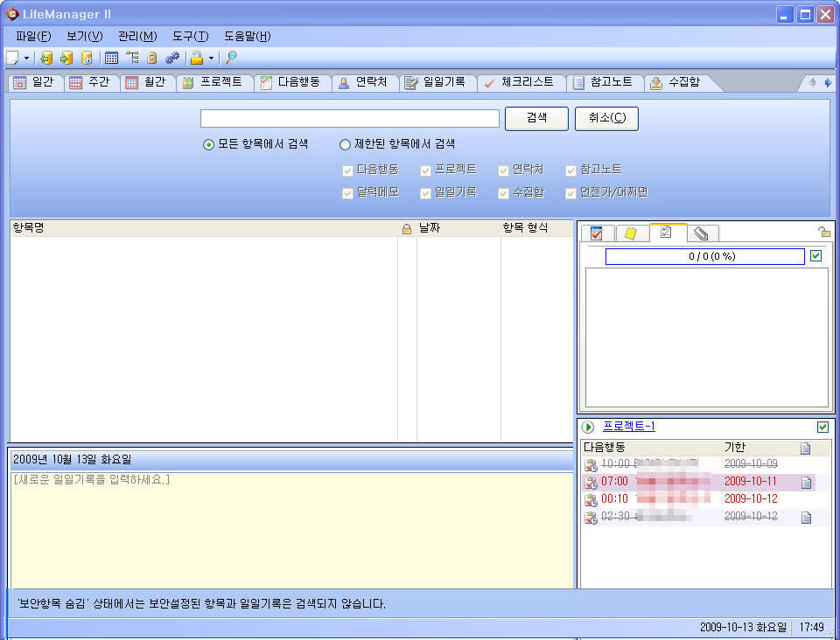This screenshot has height=640, width=840.
Task: Open the paperclip attachments tab
Action: 702,233
